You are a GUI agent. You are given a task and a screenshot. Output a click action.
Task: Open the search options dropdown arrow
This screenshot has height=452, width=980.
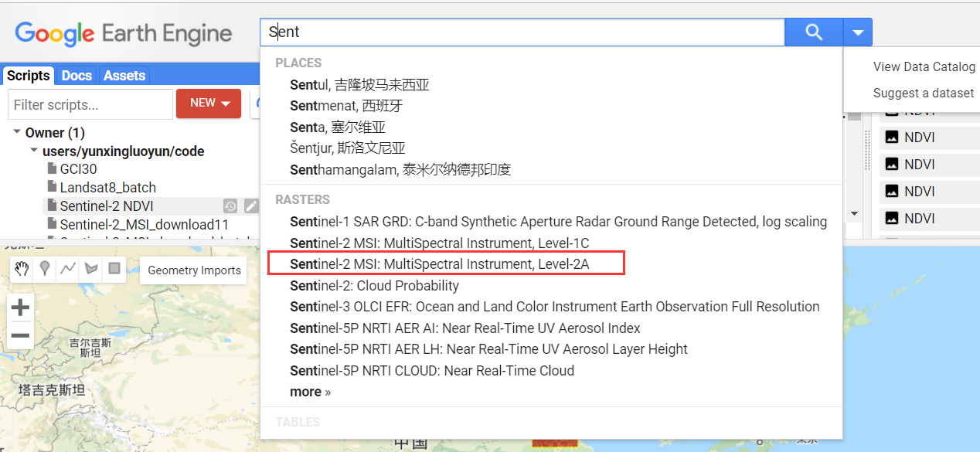click(858, 32)
